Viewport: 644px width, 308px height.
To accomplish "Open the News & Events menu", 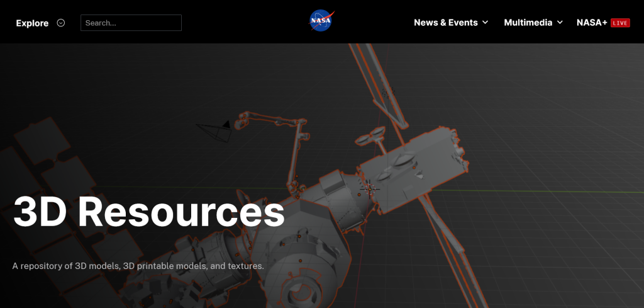I will (446, 23).
